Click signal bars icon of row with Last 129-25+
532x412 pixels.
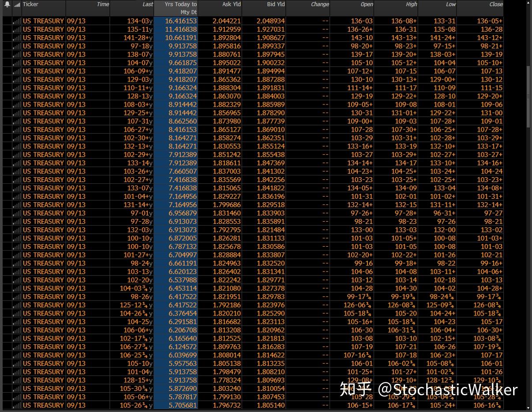pyautogui.click(x=17, y=113)
